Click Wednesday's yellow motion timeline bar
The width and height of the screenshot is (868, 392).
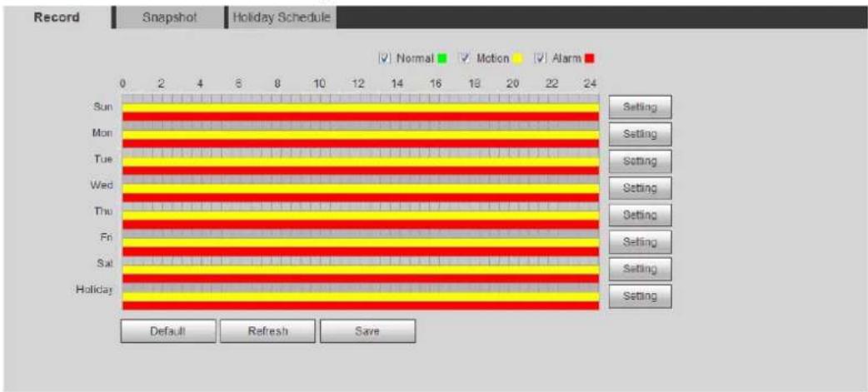pos(361,189)
